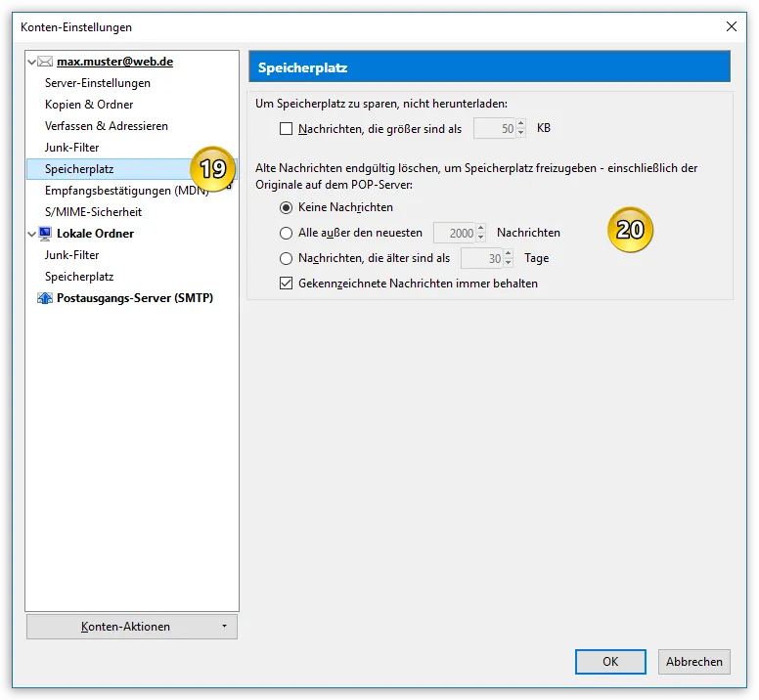Screen dimensions: 759x700
Task: Open Verfassen & Adressieren settings
Action: pyautogui.click(x=107, y=126)
